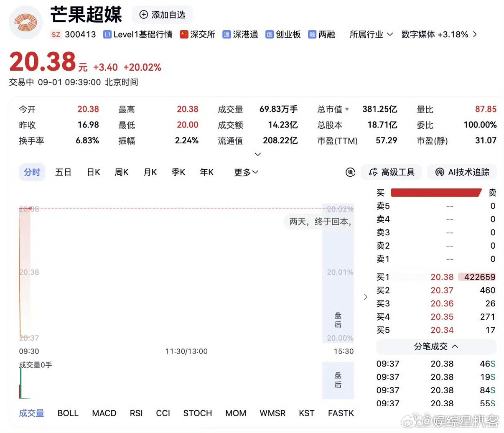
Task: Open AI技术追踪 button
Action: pyautogui.click(x=462, y=172)
